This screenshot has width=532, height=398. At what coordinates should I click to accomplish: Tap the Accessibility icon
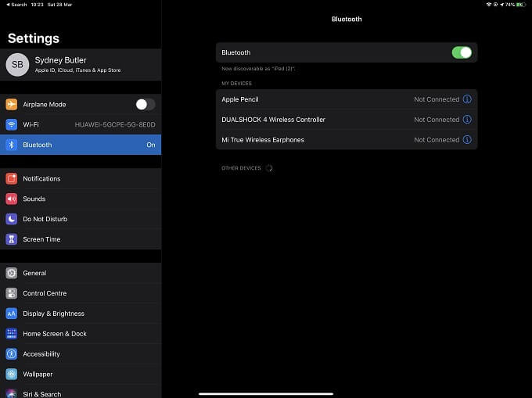pyautogui.click(x=12, y=354)
